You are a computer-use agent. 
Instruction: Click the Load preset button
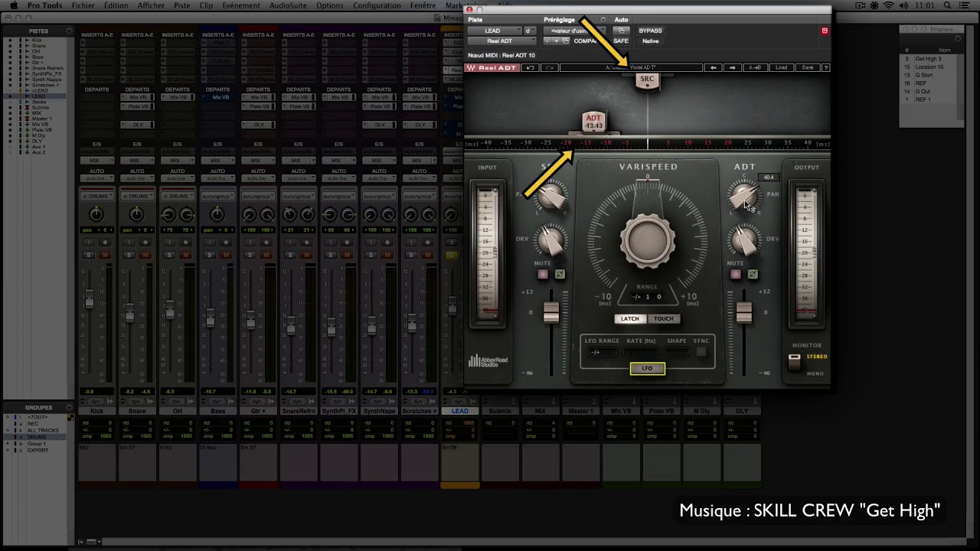781,68
